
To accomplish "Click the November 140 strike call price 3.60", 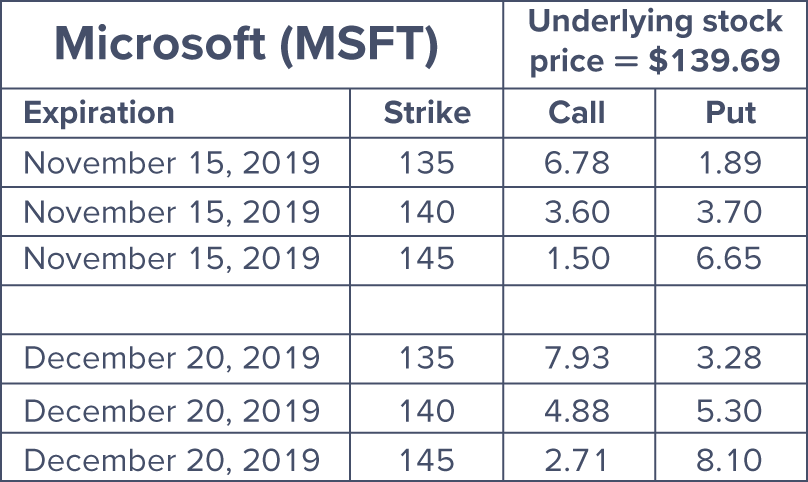I will 579,212.
